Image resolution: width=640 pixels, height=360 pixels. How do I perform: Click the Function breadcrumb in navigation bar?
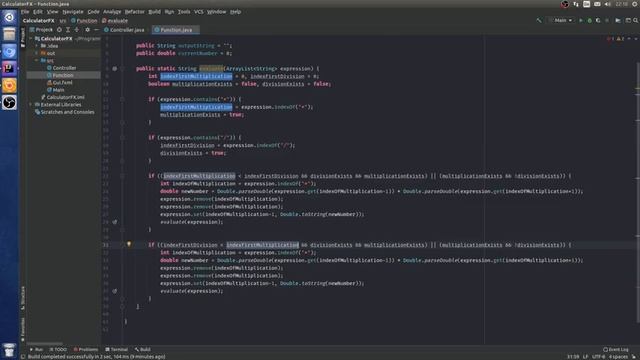tap(84, 20)
